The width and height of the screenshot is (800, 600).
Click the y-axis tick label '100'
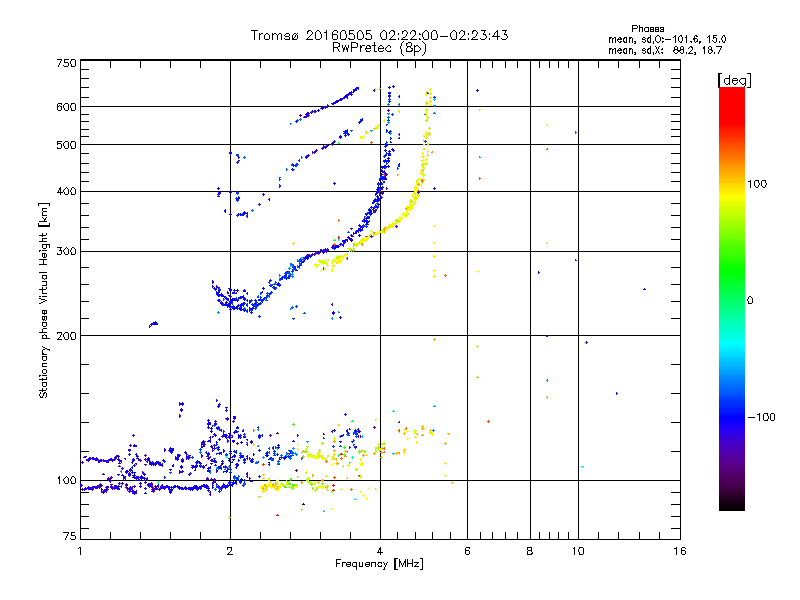[x=66, y=480]
